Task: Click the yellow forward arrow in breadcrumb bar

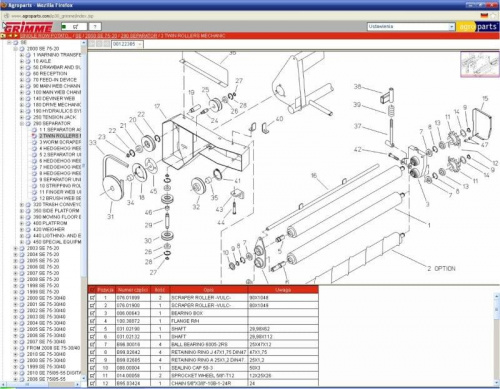Action: click(x=15, y=35)
